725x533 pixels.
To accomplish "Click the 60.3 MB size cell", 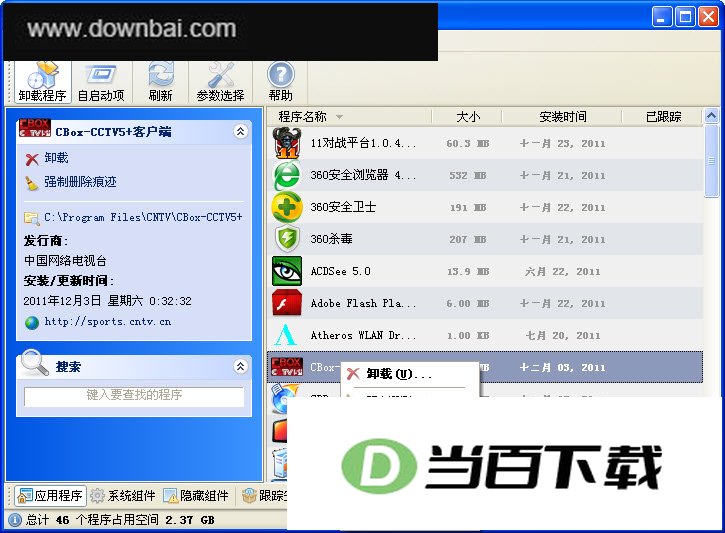I will (x=467, y=144).
